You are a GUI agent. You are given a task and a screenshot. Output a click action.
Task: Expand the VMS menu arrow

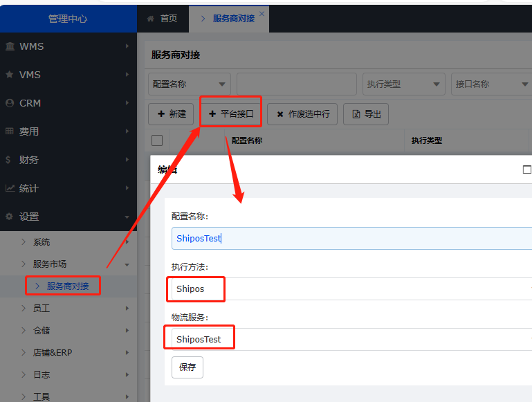(x=127, y=74)
